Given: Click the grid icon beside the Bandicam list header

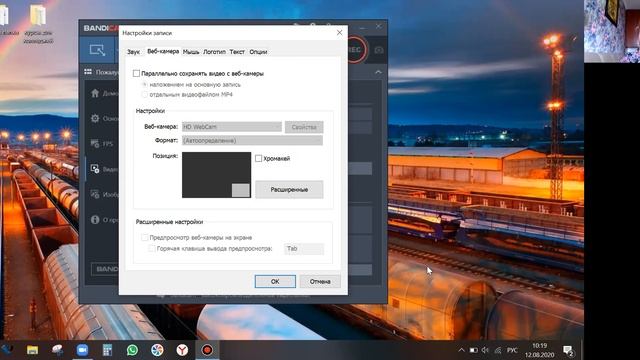Looking at the screenshot, I should click(x=88, y=72).
